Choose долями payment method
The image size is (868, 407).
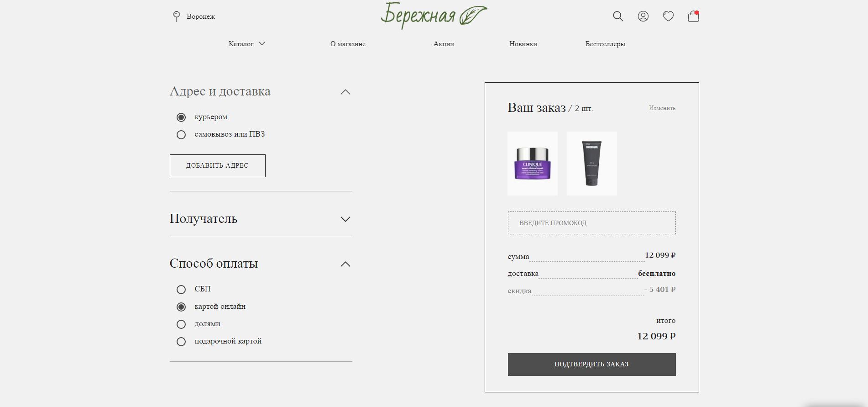click(181, 324)
